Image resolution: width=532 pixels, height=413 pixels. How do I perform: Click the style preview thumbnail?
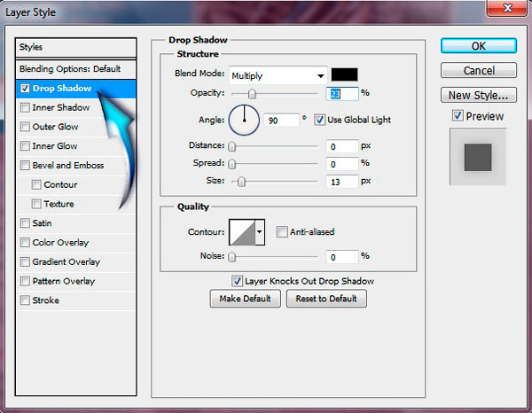click(478, 157)
